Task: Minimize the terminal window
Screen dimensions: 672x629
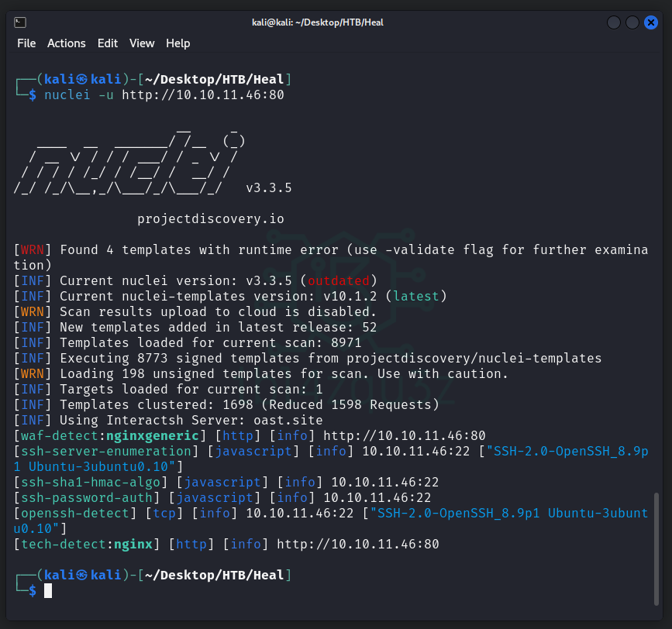Action: coord(614,22)
